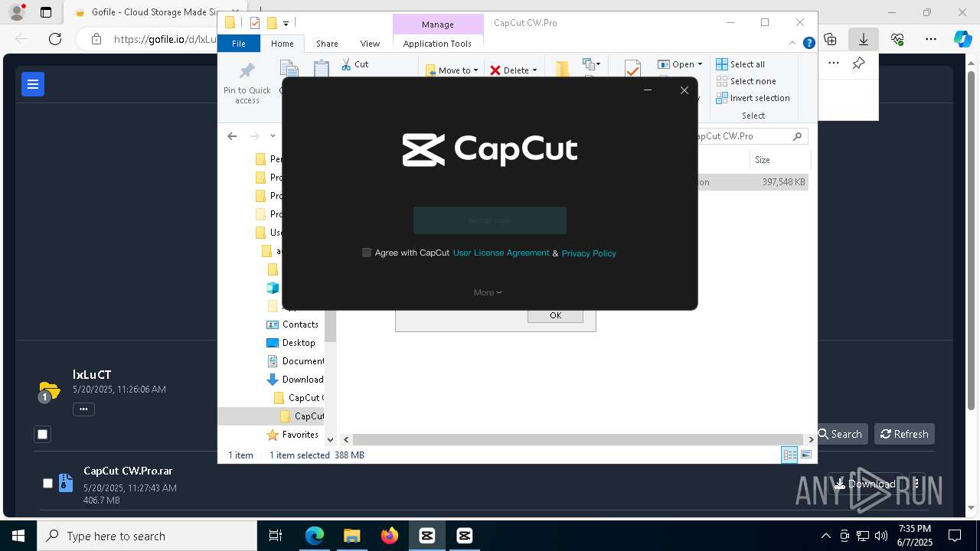980x551 pixels.
Task: Open Explorer recent locations dropdown
Action: pos(273,136)
